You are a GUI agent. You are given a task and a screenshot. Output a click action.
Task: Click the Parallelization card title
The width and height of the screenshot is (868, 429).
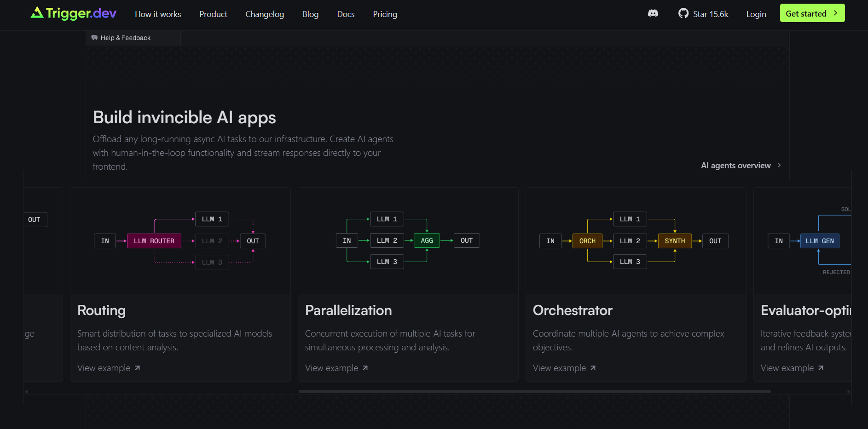(x=348, y=310)
